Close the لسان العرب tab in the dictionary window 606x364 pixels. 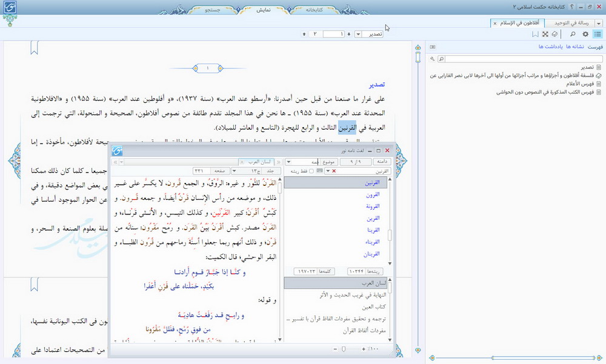[242, 162]
